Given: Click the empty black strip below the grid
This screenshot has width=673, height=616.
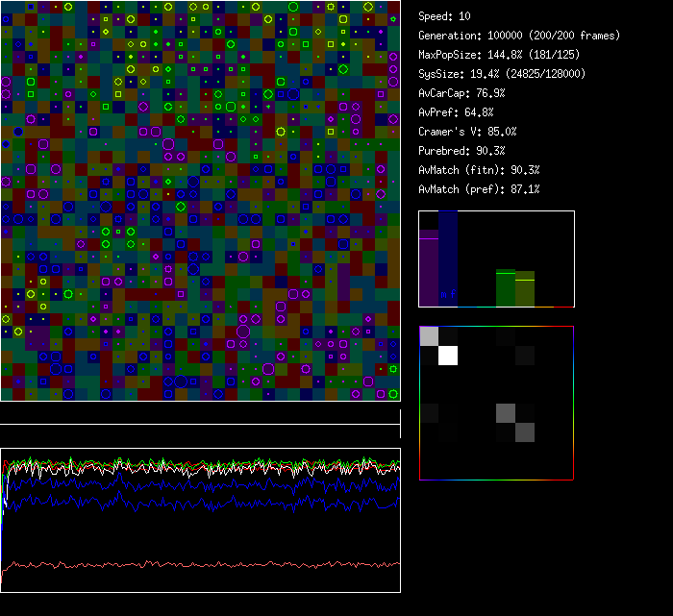Looking at the screenshot, I should point(200,413).
